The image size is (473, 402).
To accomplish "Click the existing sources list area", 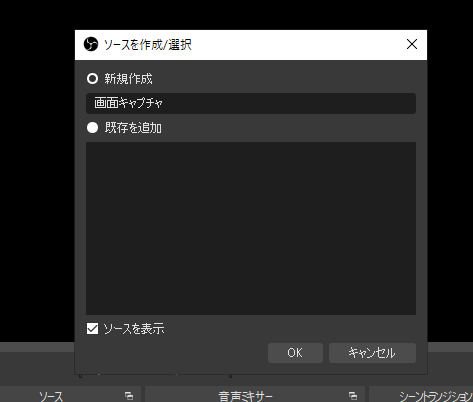I will (251, 228).
